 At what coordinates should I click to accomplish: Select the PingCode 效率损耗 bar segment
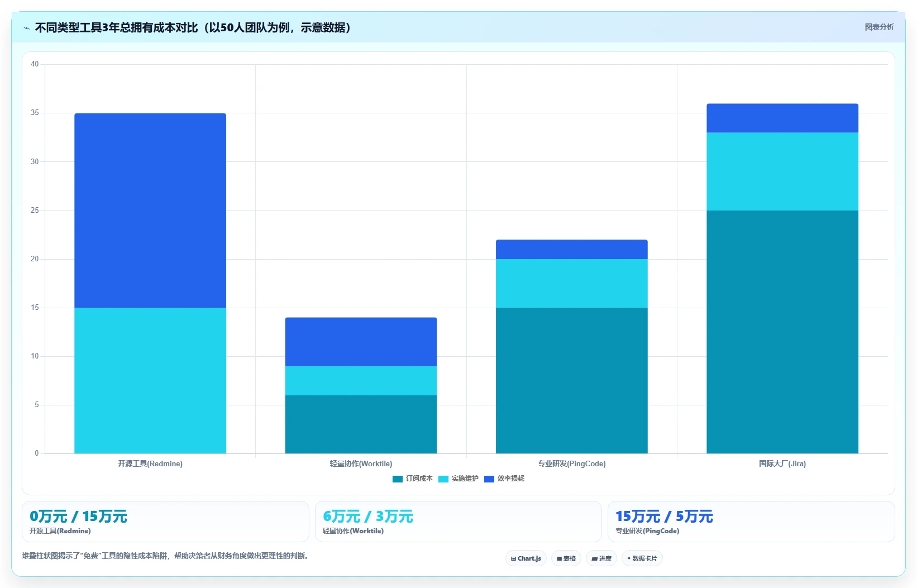coord(572,250)
